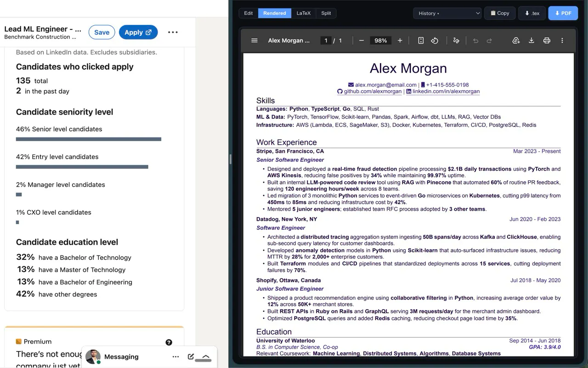The width and height of the screenshot is (588, 368).
Task: Open the PDF viewer more actions menu
Action: (x=562, y=40)
